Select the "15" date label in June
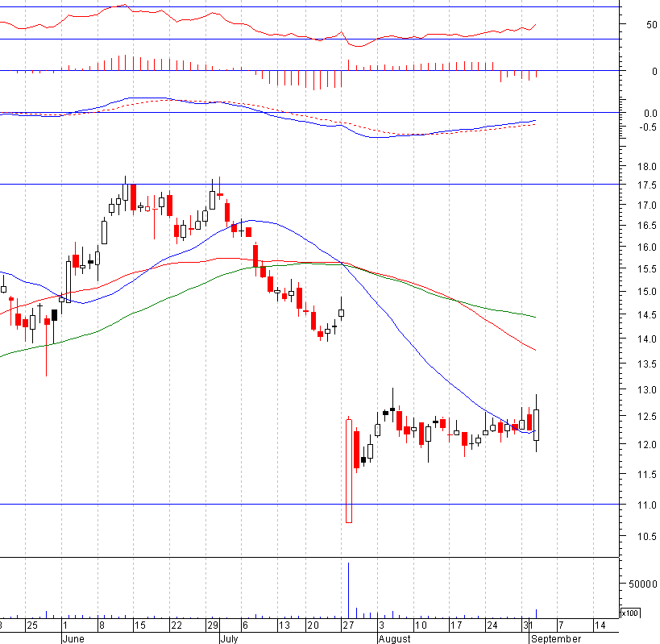The width and height of the screenshot is (660, 644). tap(139, 625)
